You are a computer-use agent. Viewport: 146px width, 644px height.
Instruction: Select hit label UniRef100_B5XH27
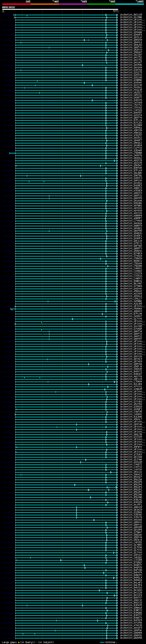point(131,477)
